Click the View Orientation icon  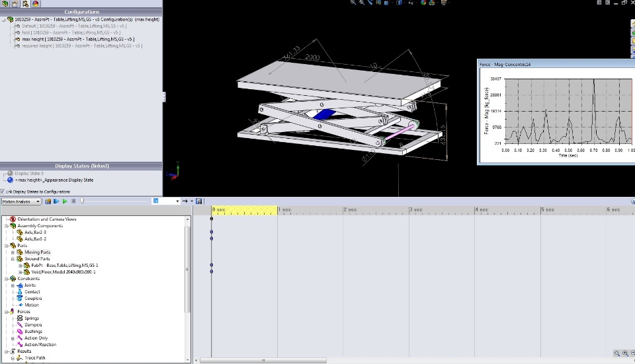point(386,3)
